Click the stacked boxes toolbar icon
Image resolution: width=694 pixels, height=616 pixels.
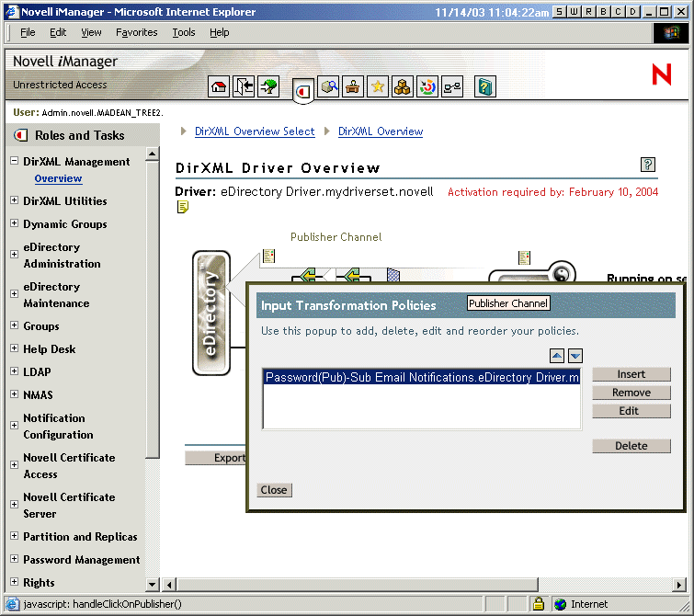403,86
